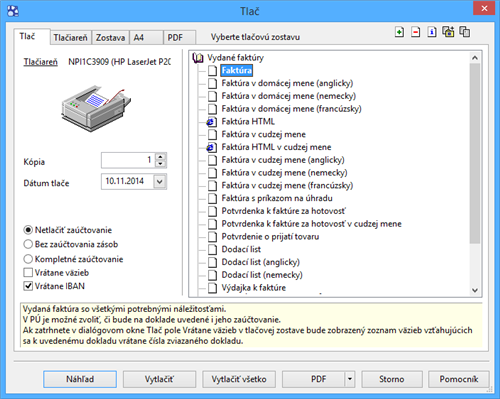Viewport: 500px width, 399px height.
Task: Switch to the PDF tab
Action: coord(179,38)
